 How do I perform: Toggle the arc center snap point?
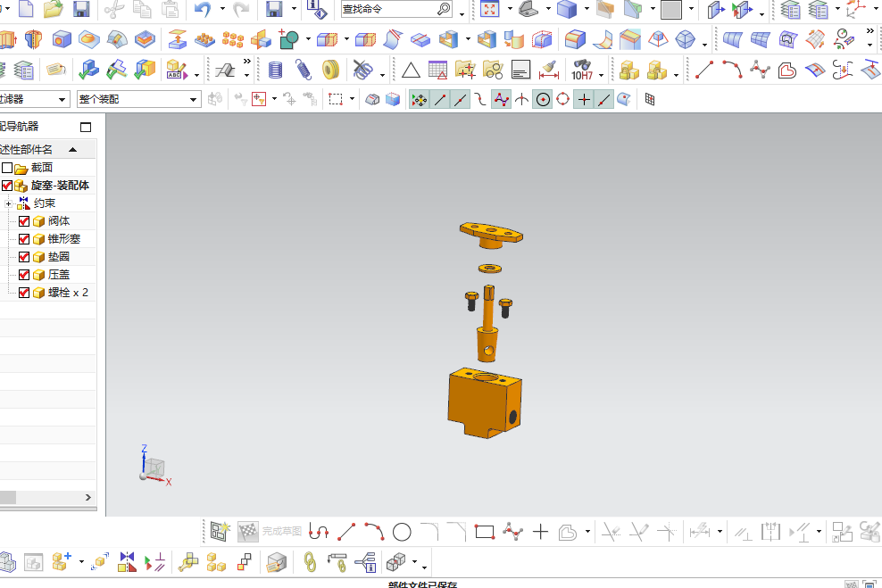[x=543, y=100]
